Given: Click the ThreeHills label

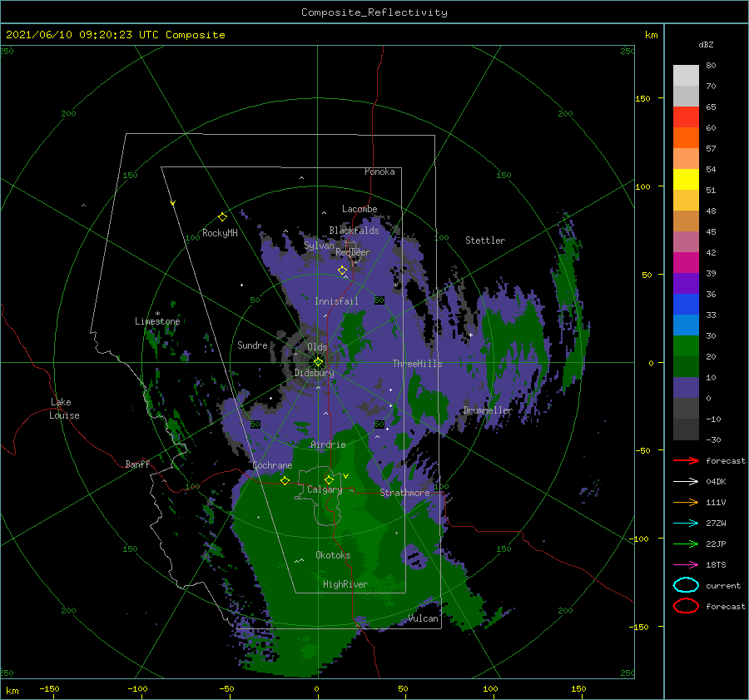Looking at the screenshot, I should [418, 364].
